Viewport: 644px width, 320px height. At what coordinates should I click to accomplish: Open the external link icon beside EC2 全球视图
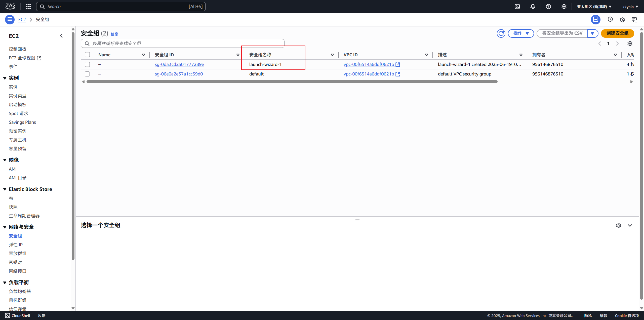(x=39, y=58)
